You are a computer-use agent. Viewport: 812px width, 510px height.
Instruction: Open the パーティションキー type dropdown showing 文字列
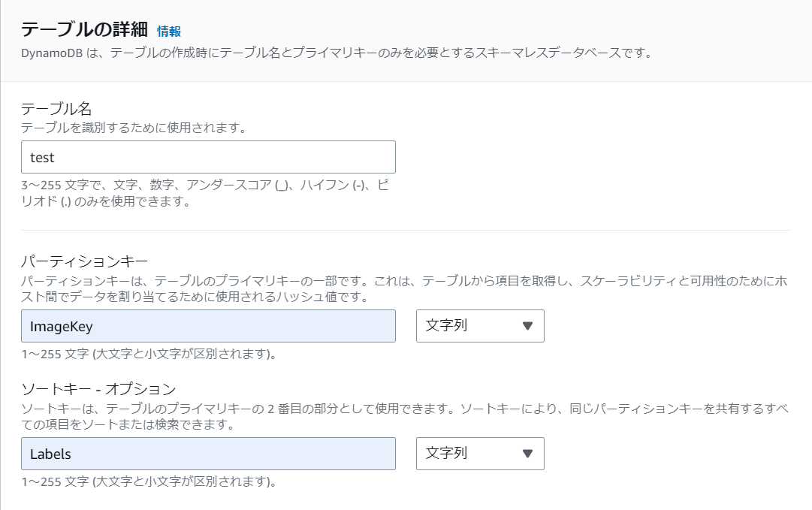click(480, 326)
